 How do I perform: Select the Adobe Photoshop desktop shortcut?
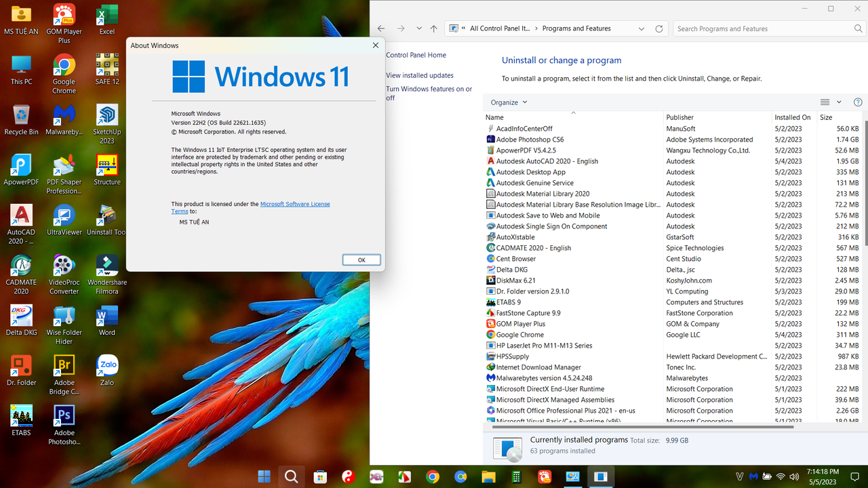click(64, 424)
